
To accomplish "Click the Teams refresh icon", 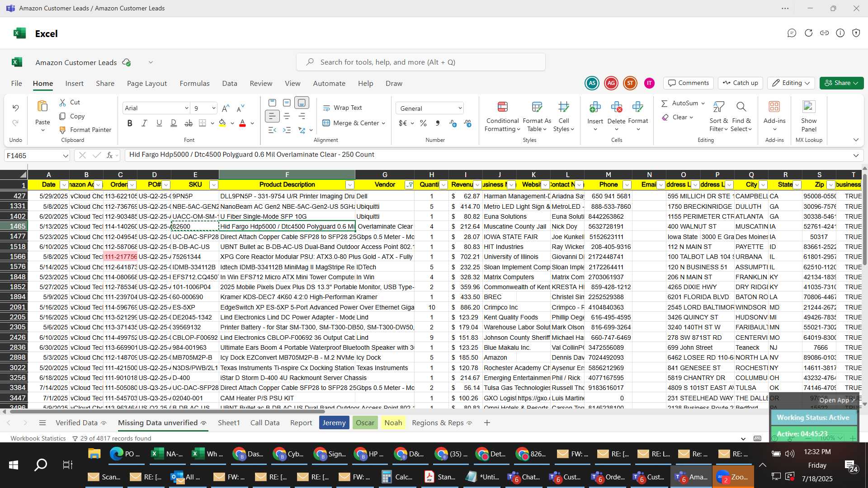I will [x=808, y=33].
